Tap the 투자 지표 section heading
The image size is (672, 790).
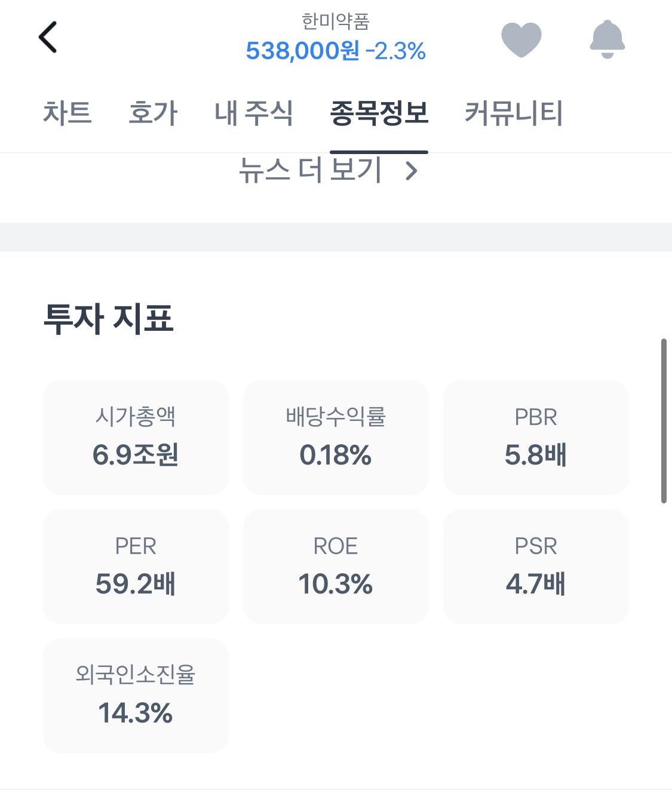point(108,318)
